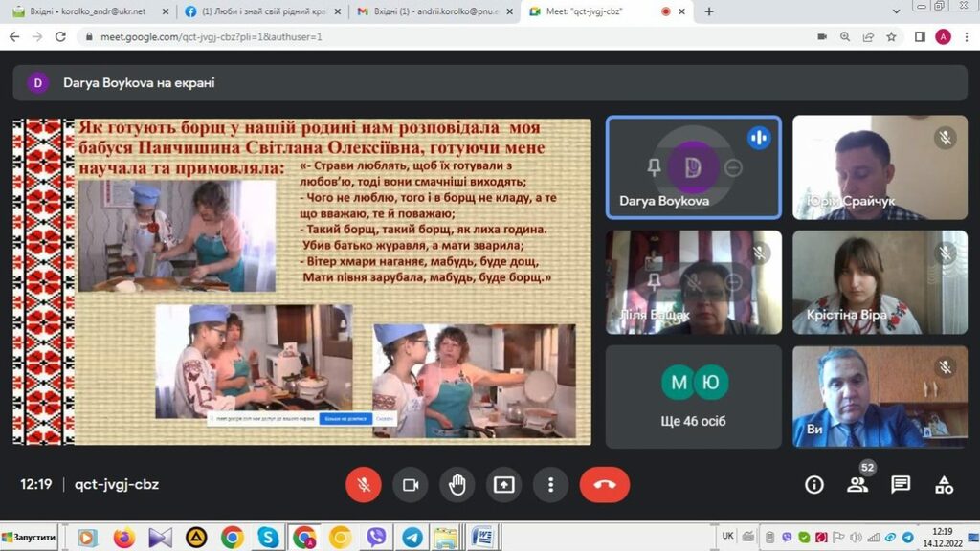The image size is (980, 551).
Task: Open meeting details info icon
Action: coord(814,485)
